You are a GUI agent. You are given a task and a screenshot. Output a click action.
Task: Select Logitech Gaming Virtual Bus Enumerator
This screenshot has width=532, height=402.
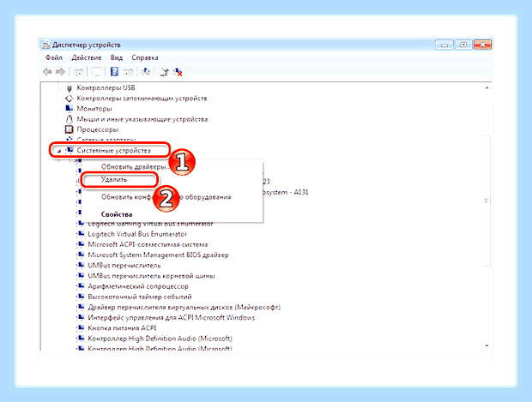point(150,224)
